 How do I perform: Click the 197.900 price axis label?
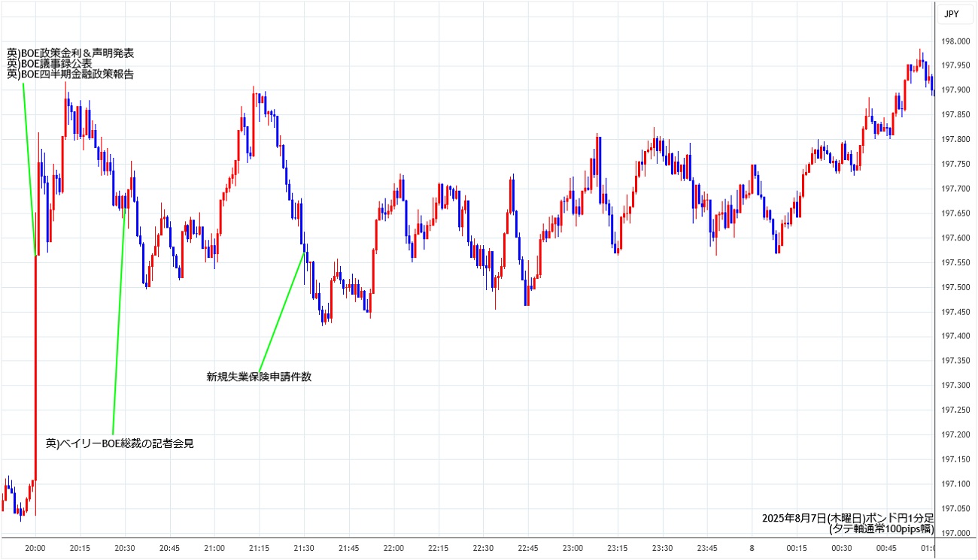click(955, 90)
